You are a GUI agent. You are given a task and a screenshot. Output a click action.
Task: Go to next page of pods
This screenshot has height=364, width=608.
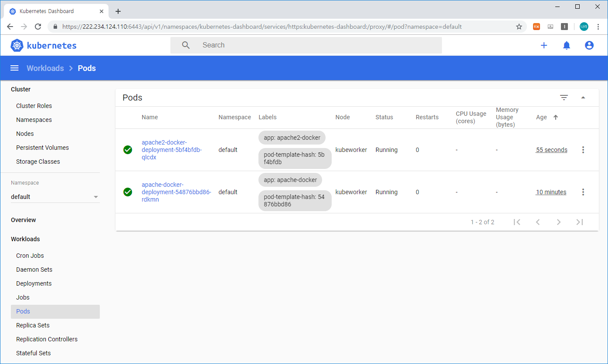point(559,222)
